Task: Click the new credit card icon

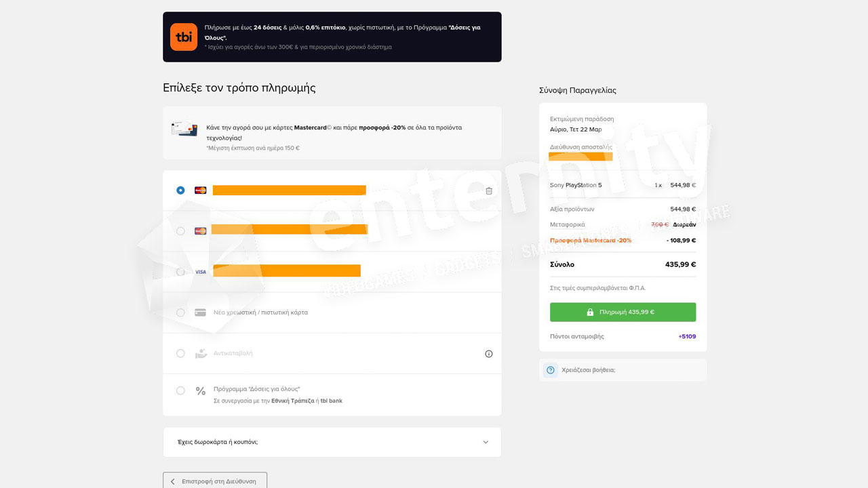Action: coord(200,312)
